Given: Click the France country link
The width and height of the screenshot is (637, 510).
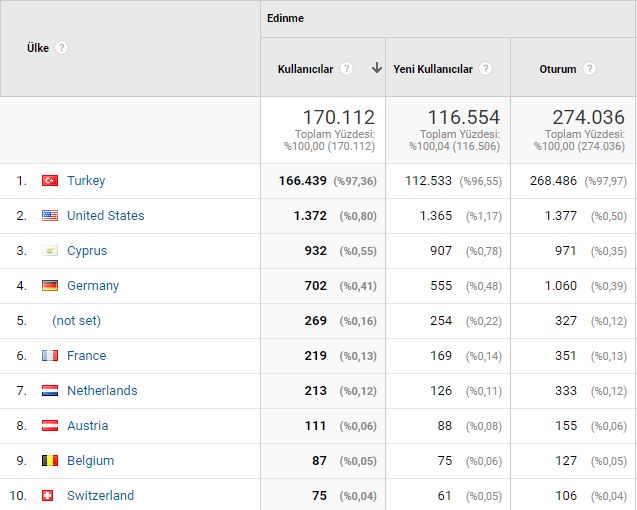Looking at the screenshot, I should 86,356.
